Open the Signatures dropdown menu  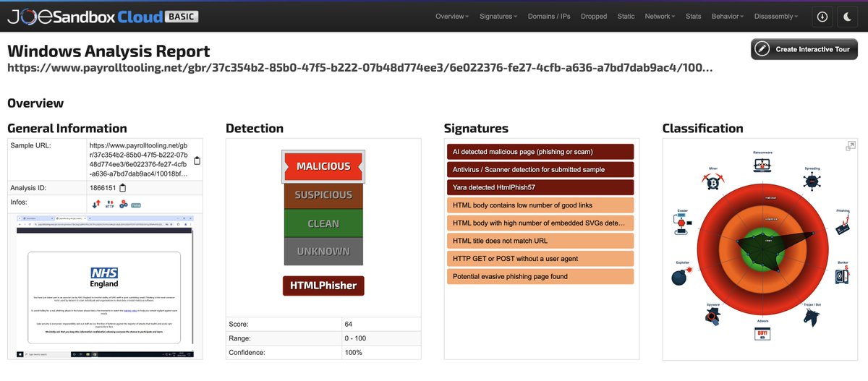point(498,16)
